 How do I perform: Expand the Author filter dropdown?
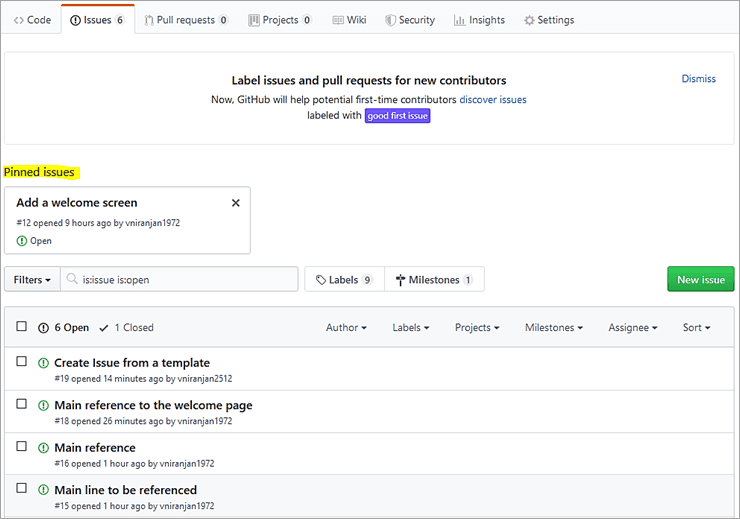(x=346, y=328)
